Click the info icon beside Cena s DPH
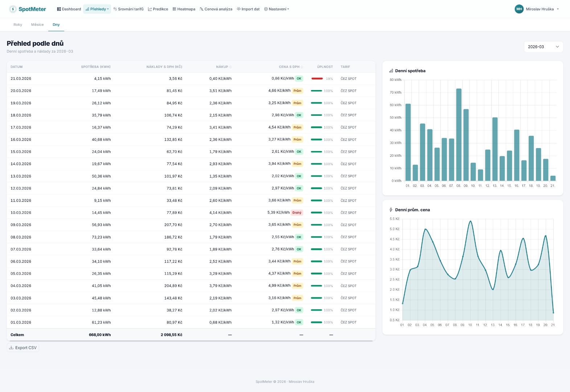Screen dimensions: 570x392 302,67
